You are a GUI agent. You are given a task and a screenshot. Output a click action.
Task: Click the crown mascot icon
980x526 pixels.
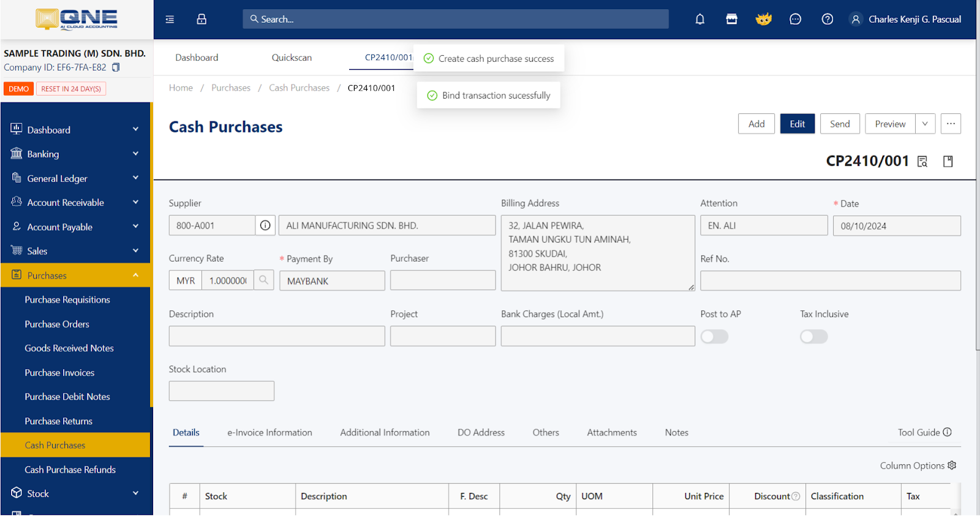(x=764, y=20)
